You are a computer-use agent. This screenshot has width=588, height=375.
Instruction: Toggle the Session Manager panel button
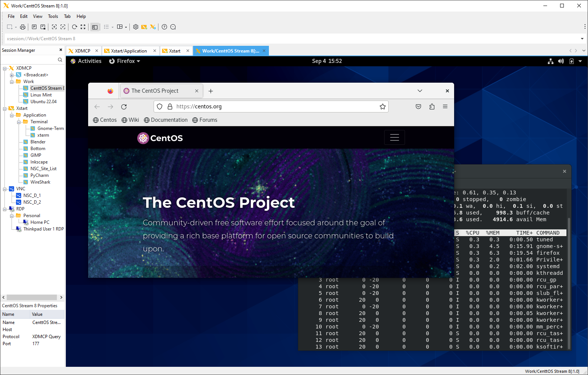(95, 27)
